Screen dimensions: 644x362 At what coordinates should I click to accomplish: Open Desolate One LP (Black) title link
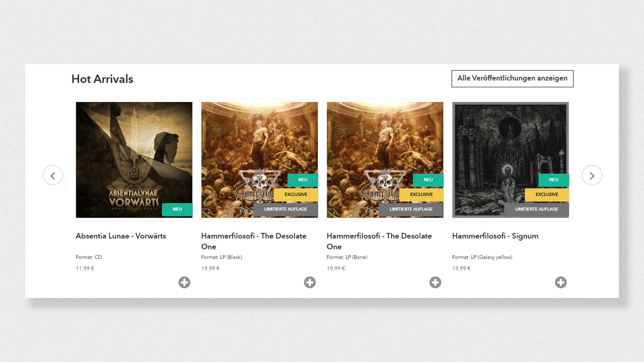pos(254,241)
